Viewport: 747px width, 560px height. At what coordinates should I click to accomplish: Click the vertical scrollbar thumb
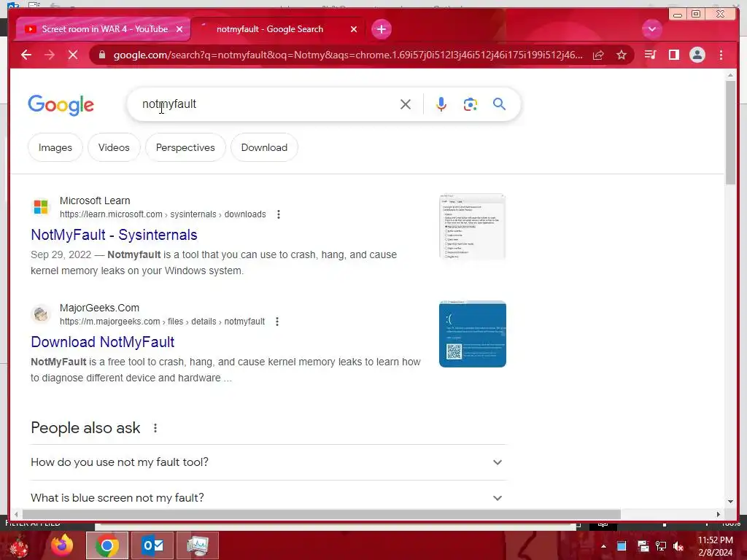click(730, 133)
